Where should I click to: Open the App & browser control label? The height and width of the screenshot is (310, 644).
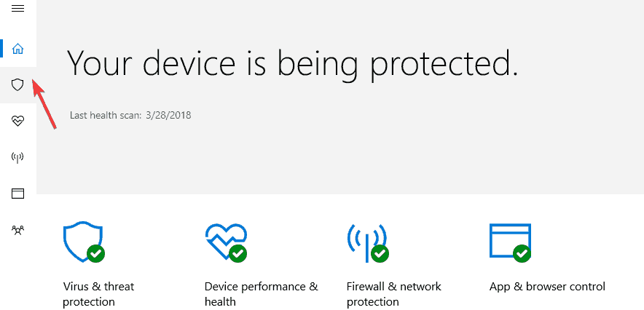547,286
